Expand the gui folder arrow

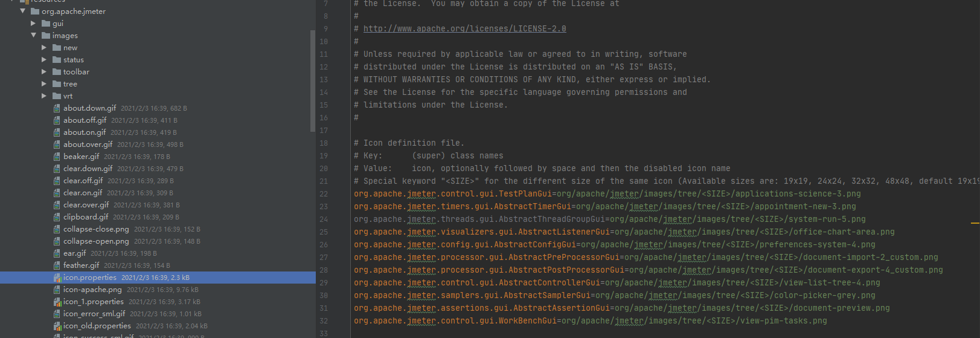pyautogui.click(x=33, y=23)
